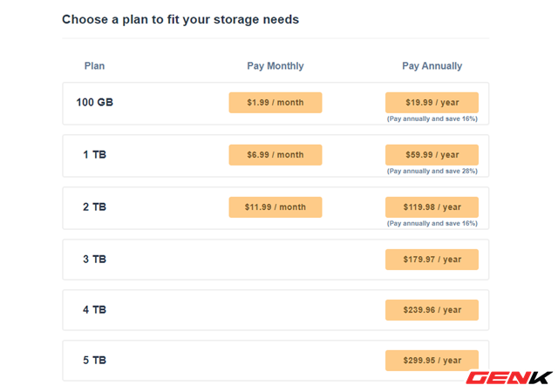Select the $179.97 / year plan
The image size is (558, 392).
pyautogui.click(x=432, y=260)
